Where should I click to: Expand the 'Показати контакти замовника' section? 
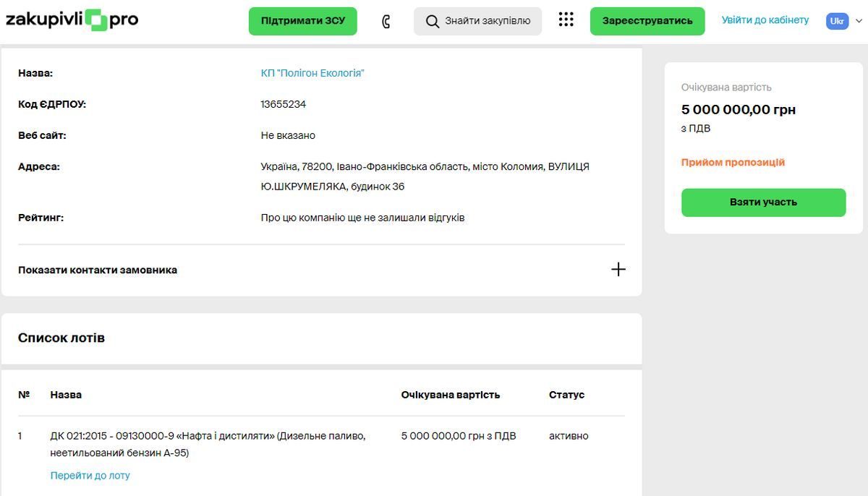96,270
